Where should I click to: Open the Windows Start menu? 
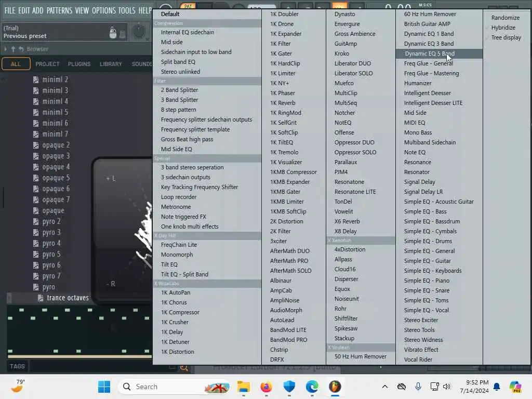[104, 387]
